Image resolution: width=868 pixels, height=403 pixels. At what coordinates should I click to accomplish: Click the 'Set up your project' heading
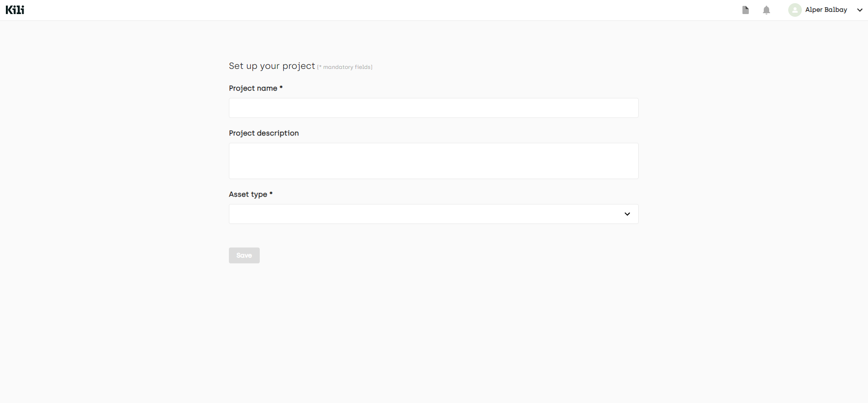click(272, 66)
